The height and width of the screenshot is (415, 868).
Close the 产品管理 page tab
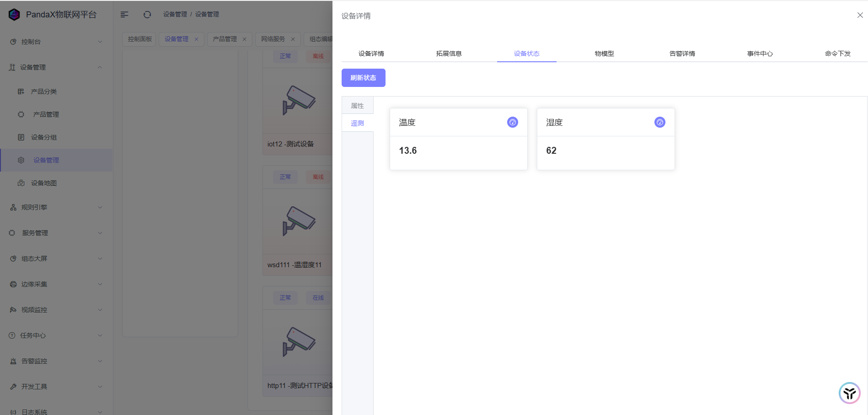(x=244, y=39)
